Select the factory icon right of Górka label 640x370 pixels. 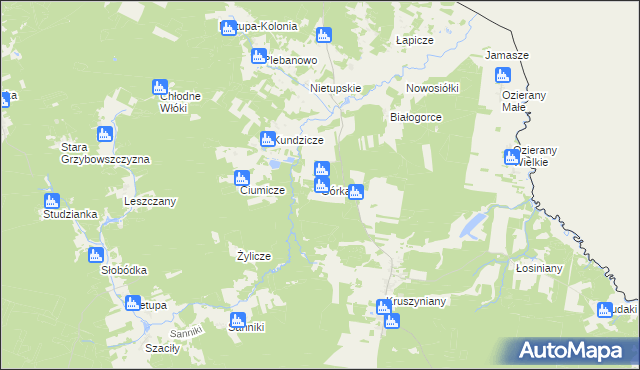(356, 192)
